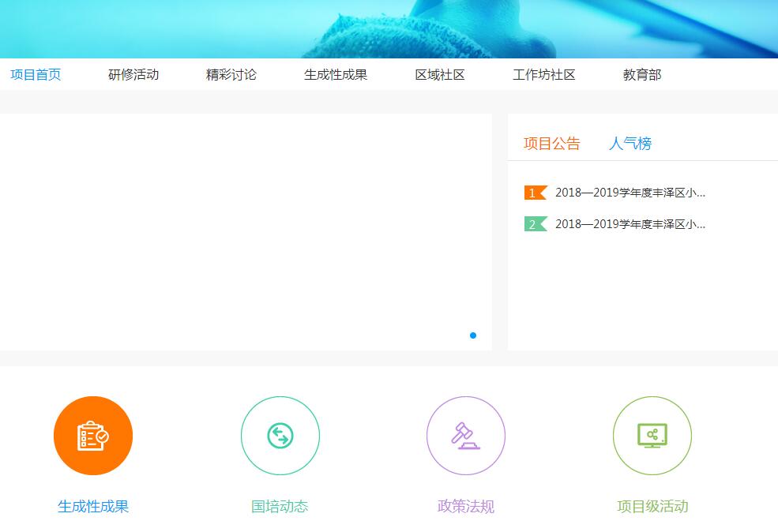Switch to the 项目公告 tab

click(x=552, y=144)
